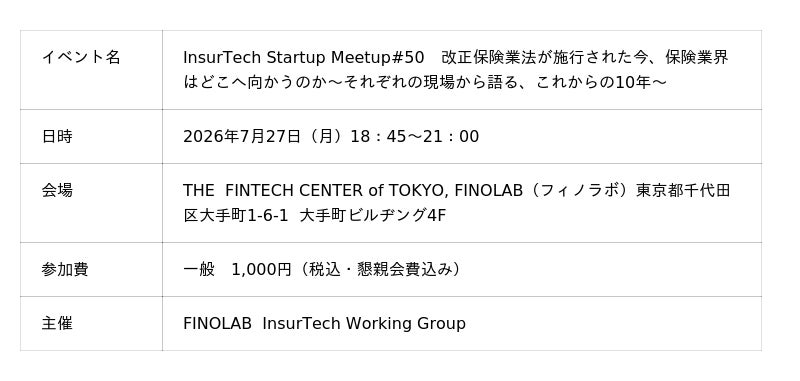Click 大手町ビルヂング4F building text
The image size is (800, 381).
(x=373, y=215)
